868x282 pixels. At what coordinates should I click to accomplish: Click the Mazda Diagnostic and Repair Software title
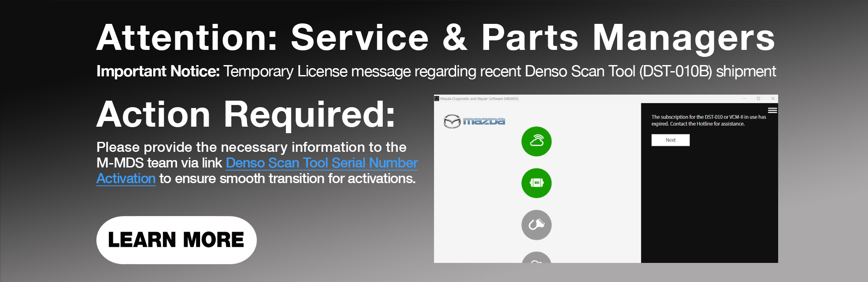coord(479,99)
